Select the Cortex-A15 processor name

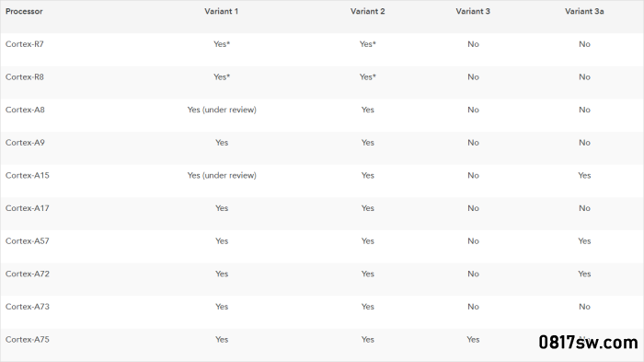point(27,175)
